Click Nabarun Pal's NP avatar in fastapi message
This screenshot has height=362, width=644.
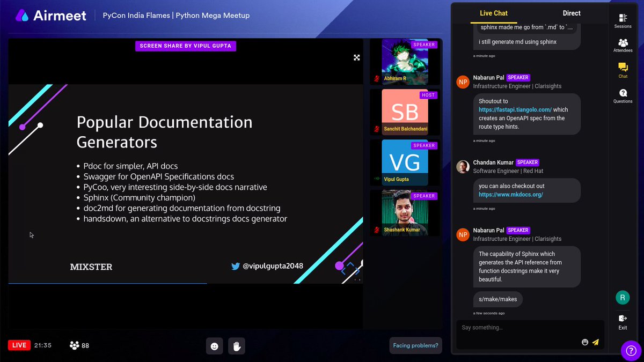[x=463, y=82]
